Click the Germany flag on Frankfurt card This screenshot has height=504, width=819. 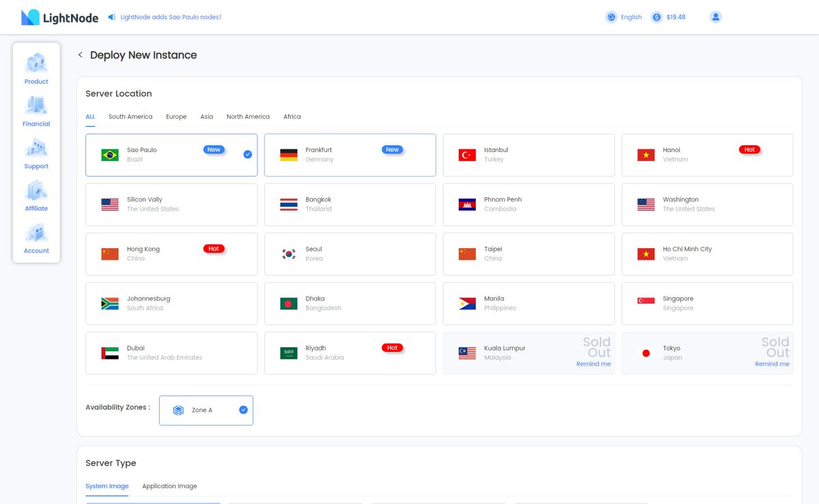(x=289, y=155)
